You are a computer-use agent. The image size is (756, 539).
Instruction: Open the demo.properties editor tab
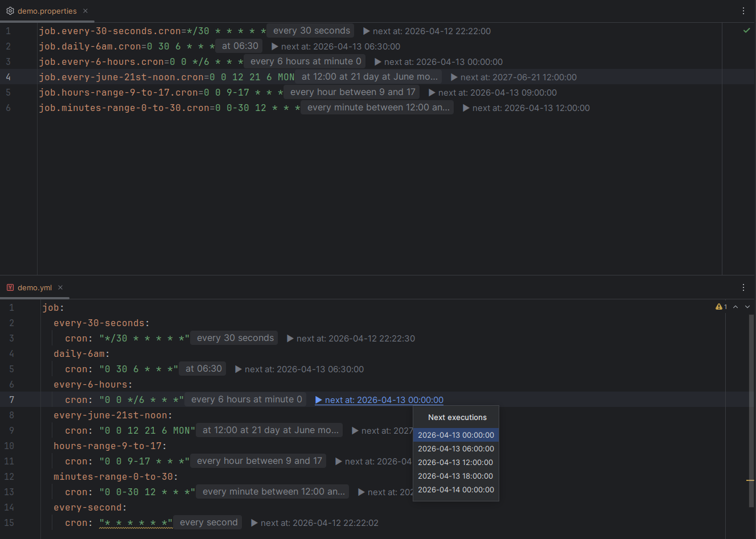pos(47,11)
